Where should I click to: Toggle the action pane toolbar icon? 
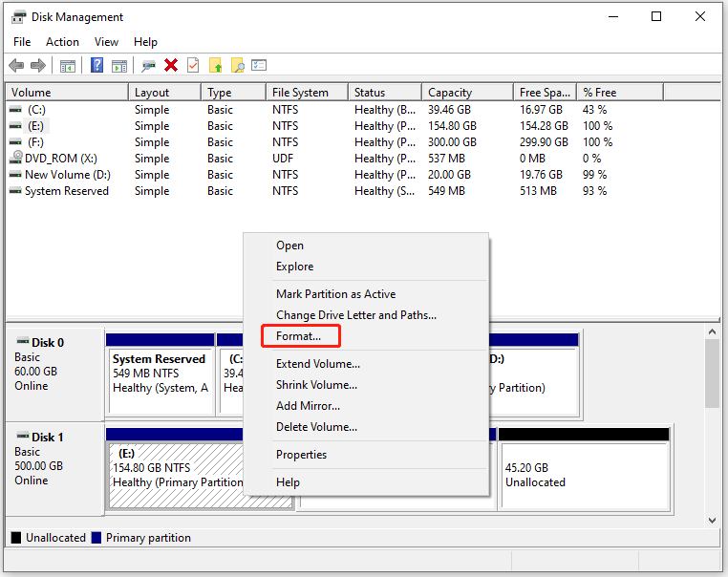coord(119,66)
